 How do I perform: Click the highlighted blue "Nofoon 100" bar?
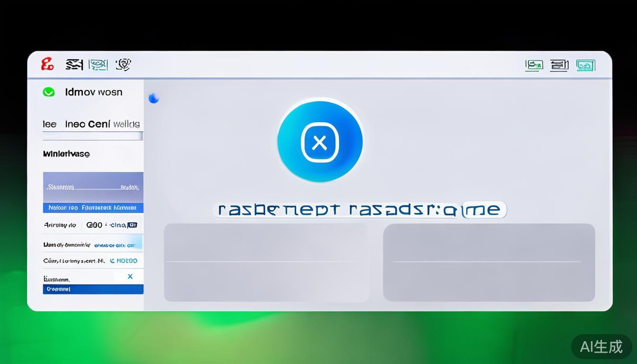pyautogui.click(x=93, y=208)
